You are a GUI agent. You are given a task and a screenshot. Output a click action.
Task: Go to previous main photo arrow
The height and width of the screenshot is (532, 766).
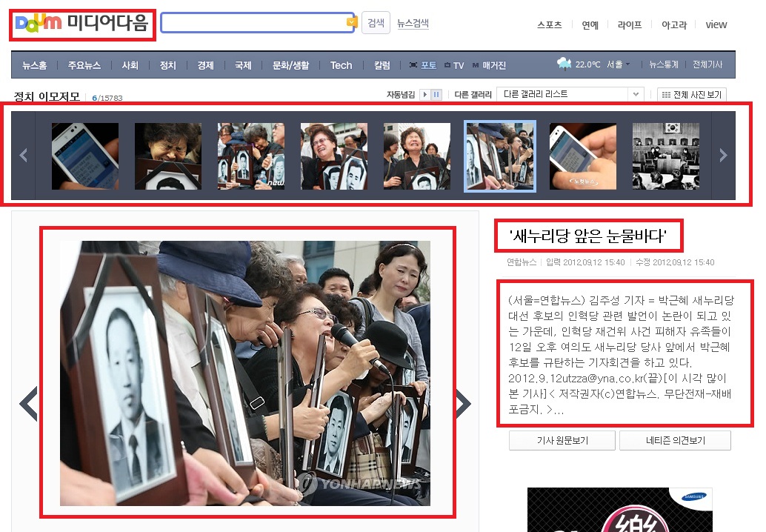28,404
